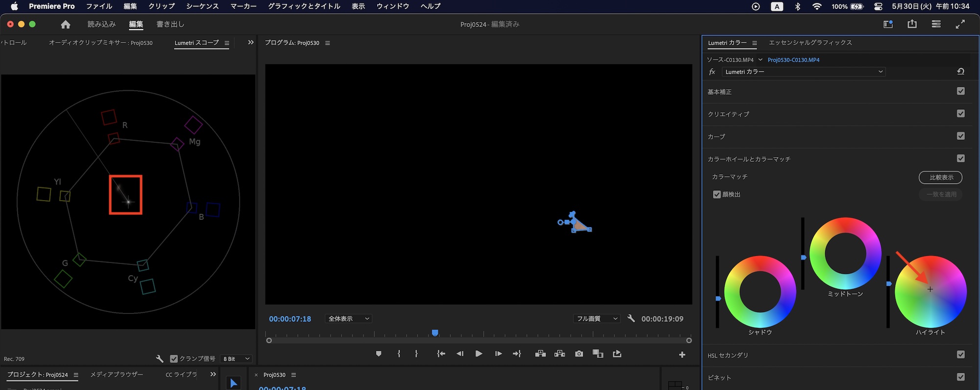Click the Home icon in the header
This screenshot has width=980, height=390.
click(x=66, y=25)
